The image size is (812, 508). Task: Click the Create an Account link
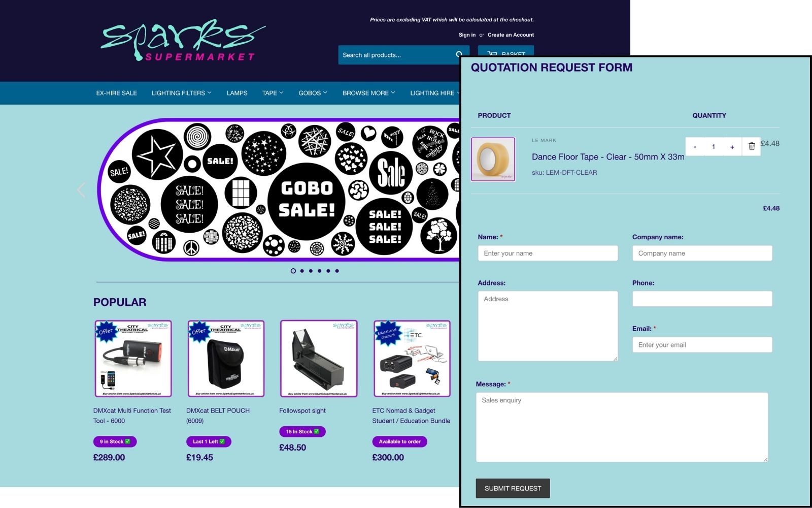click(x=511, y=35)
